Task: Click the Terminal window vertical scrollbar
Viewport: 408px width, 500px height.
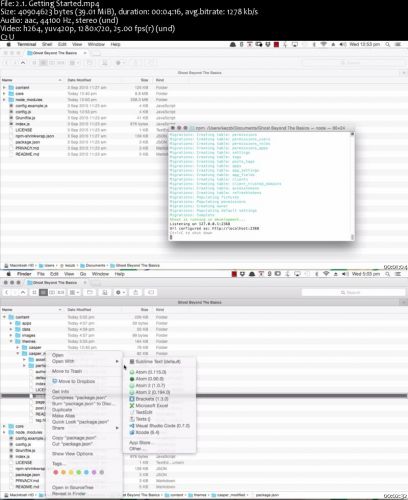Action: pyautogui.click(x=352, y=185)
